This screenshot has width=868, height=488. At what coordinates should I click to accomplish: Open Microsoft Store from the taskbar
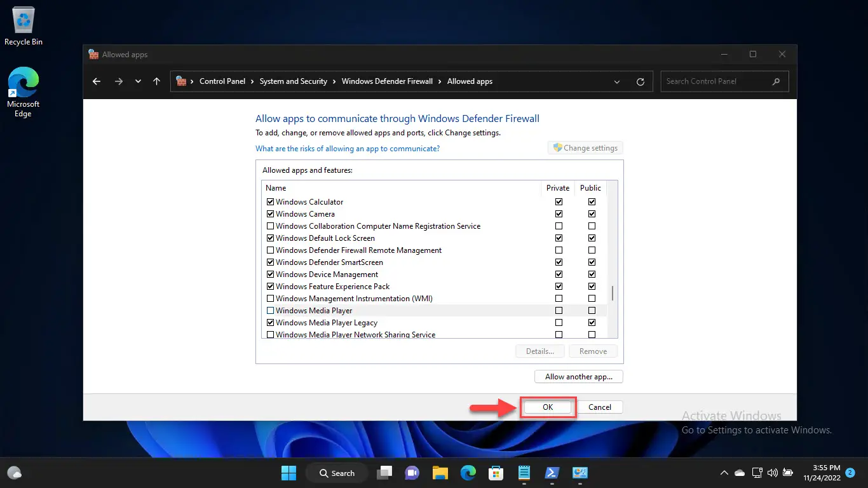click(496, 473)
